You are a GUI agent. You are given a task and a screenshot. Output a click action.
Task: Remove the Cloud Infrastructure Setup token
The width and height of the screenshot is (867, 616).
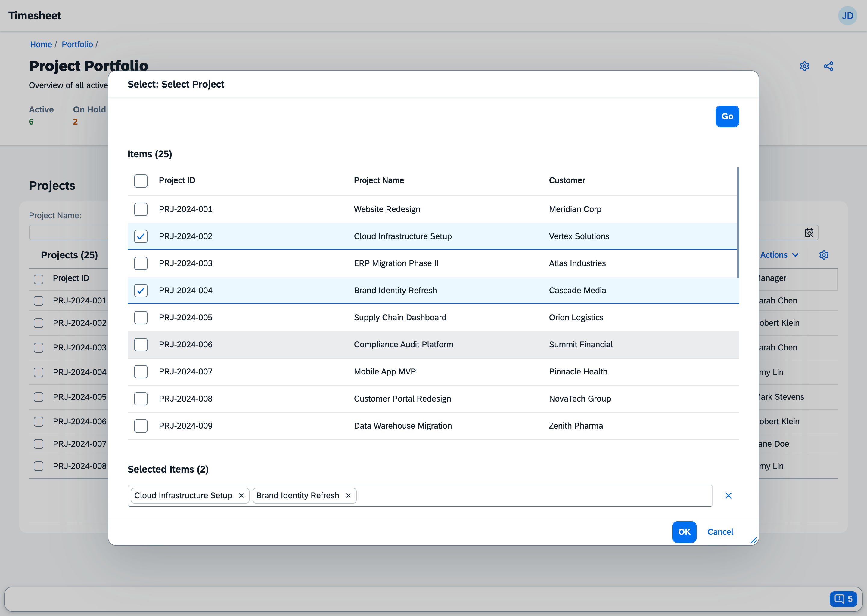click(x=241, y=495)
